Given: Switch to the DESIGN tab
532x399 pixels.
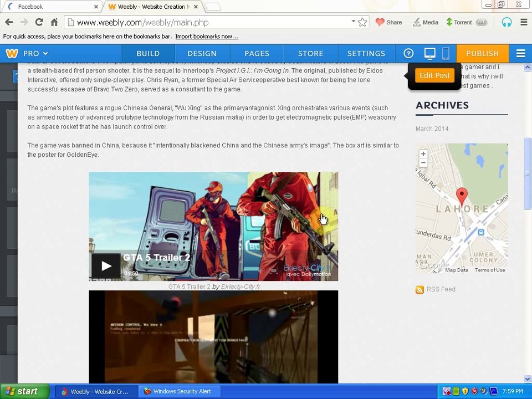Looking at the screenshot, I should click(202, 54).
